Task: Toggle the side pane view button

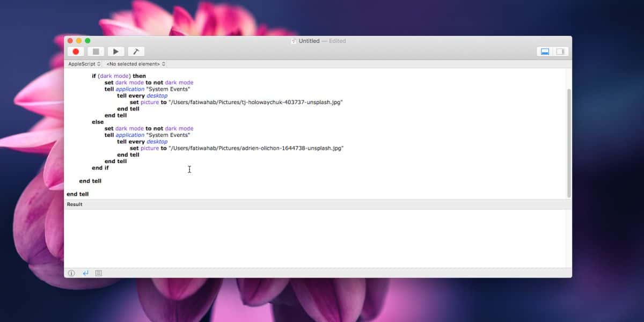Action: [560, 52]
